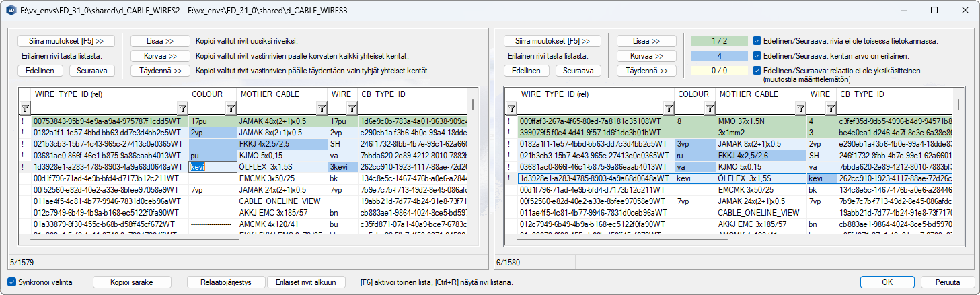Toggle 'kentän arvo on erilainen' checkbox
The width and height of the screenshot is (980, 295).
pos(757,55)
